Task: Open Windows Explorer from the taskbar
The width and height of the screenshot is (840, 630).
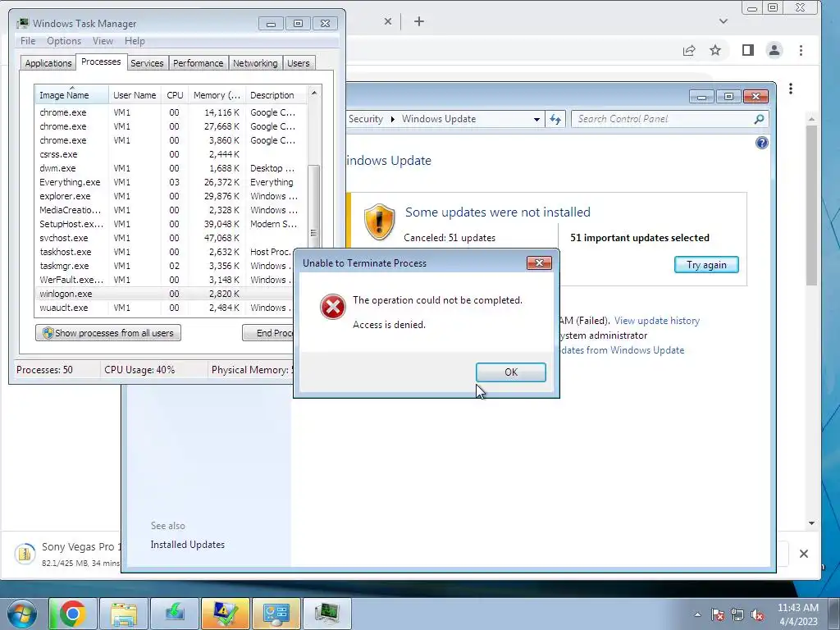Action: click(x=124, y=614)
